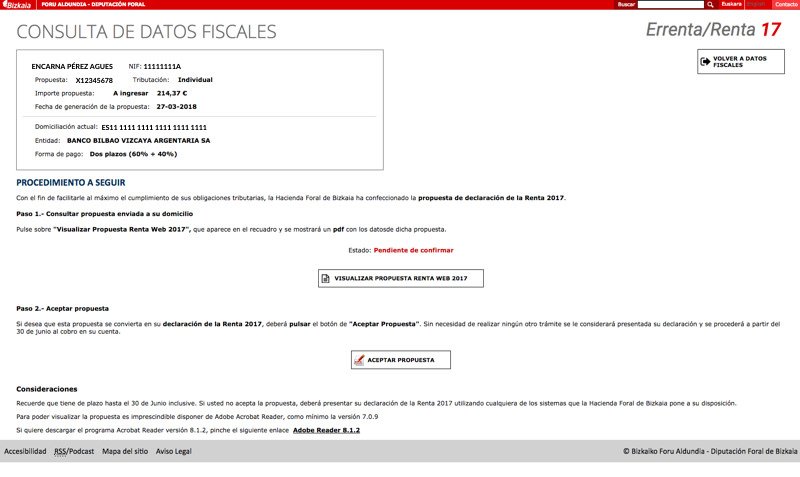This screenshot has width=800, height=477.
Task: Click the date 27-03-2018
Action: (177, 107)
